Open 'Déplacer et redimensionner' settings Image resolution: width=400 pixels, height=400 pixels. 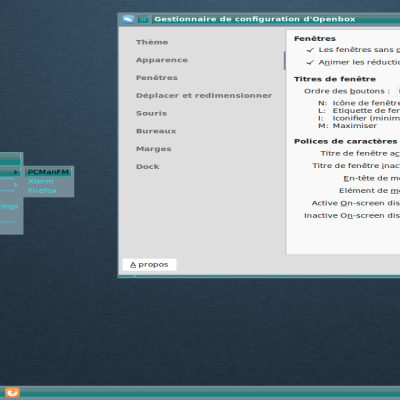[x=204, y=96]
